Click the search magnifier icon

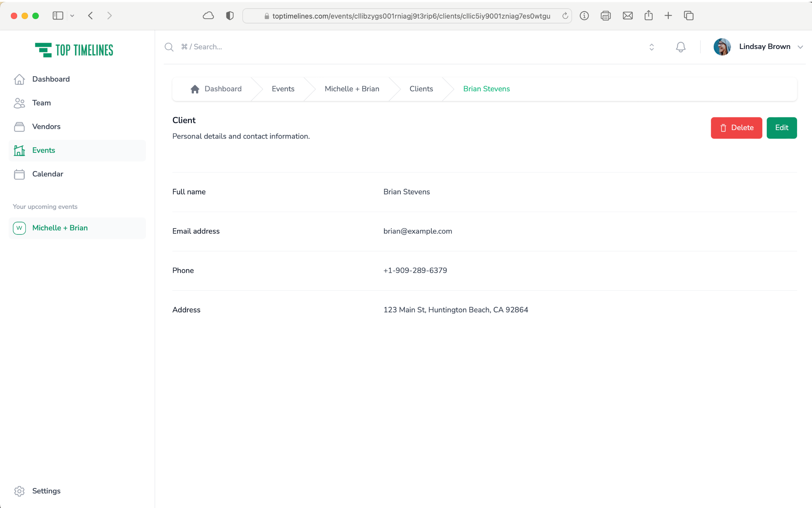pyautogui.click(x=169, y=47)
